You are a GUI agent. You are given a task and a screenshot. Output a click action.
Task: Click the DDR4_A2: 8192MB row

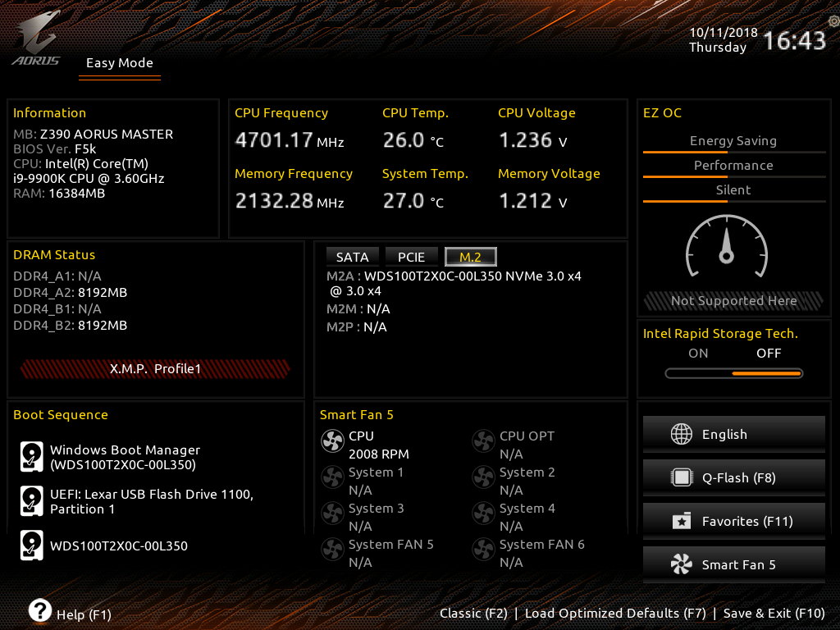coord(71,293)
